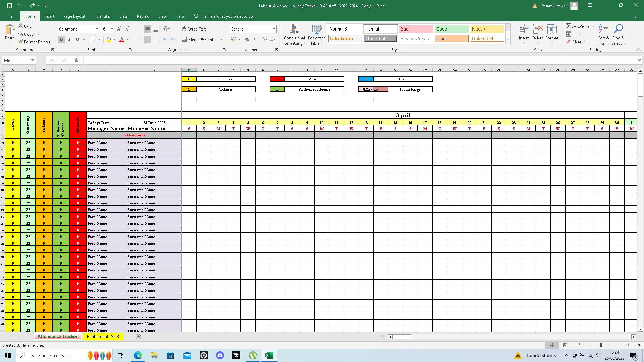The image size is (644, 362).
Task: Click inside the Name Box showing M60
Action: coord(17,60)
